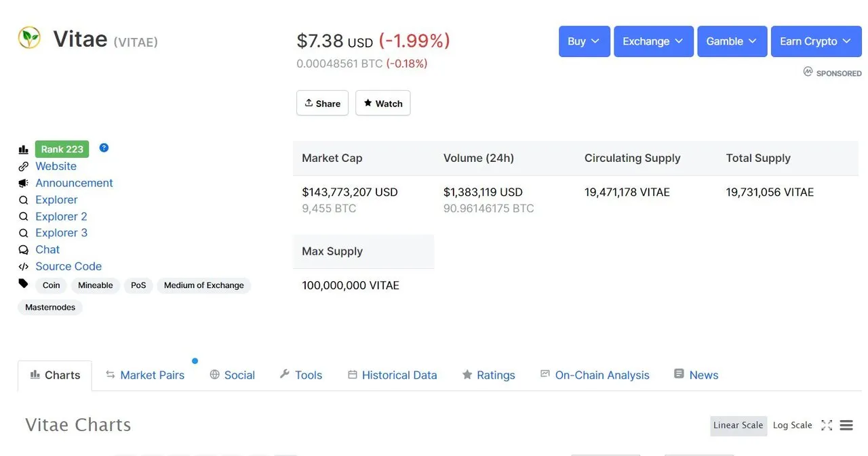The image size is (868, 456).
Task: Expand the Exchange dropdown
Action: 654,41
